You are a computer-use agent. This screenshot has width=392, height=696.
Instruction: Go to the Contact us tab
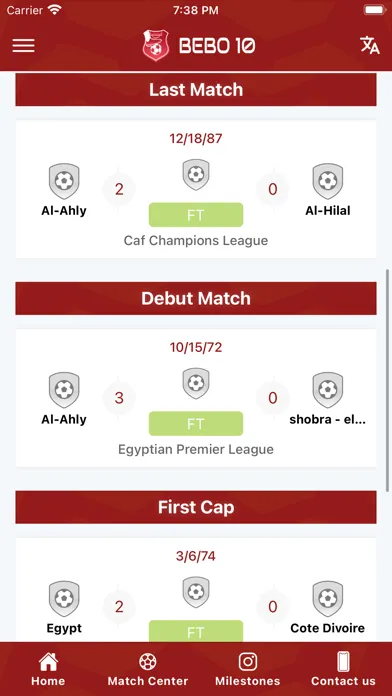point(343,669)
